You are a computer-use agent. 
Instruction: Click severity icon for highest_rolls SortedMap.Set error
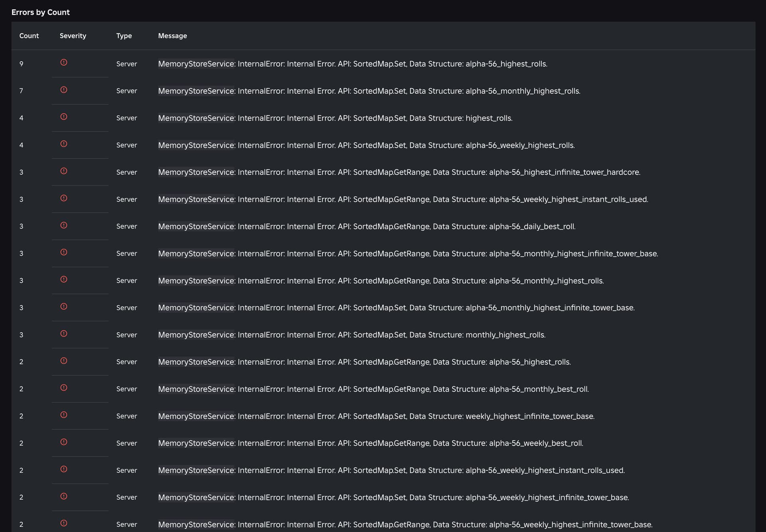pos(63,117)
